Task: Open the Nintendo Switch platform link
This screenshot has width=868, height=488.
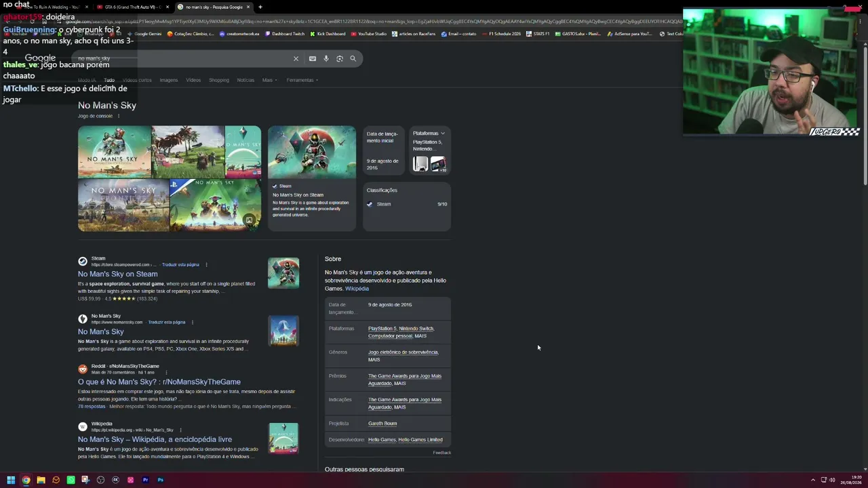Action: [x=416, y=329]
